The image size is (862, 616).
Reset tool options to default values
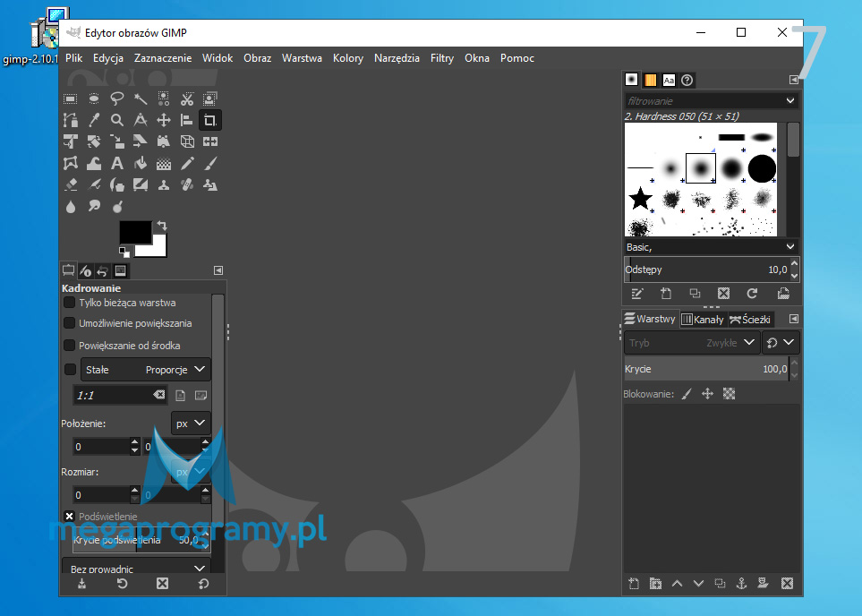pyautogui.click(x=203, y=584)
